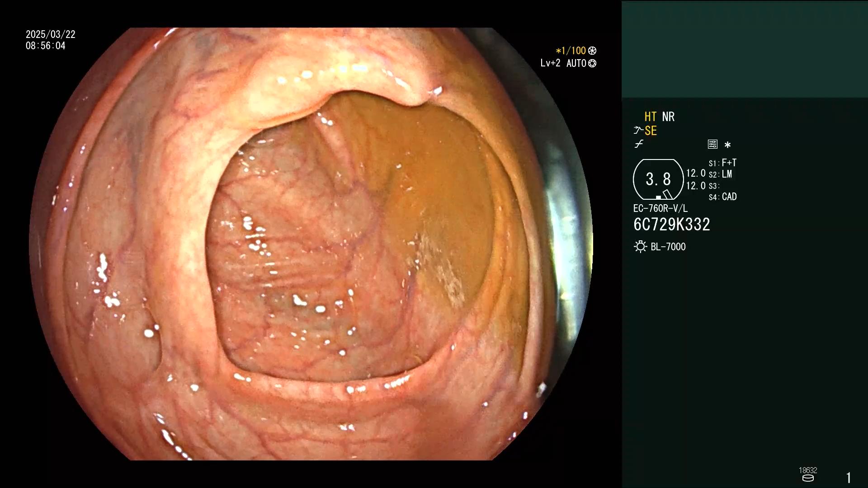Click the storage disk icon labeled 18632
Image resolution: width=868 pixels, height=488 pixels.
[x=808, y=478]
